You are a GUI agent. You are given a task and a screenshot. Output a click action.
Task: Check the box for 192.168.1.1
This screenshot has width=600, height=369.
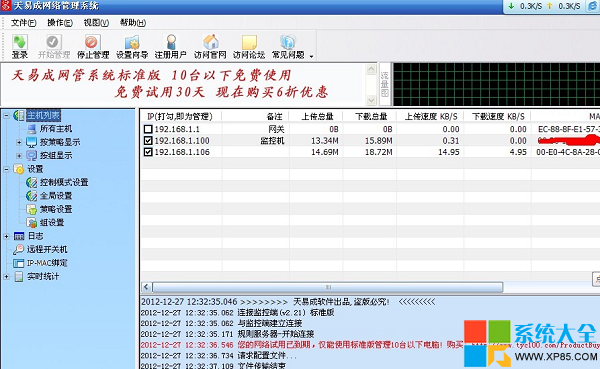(148, 129)
